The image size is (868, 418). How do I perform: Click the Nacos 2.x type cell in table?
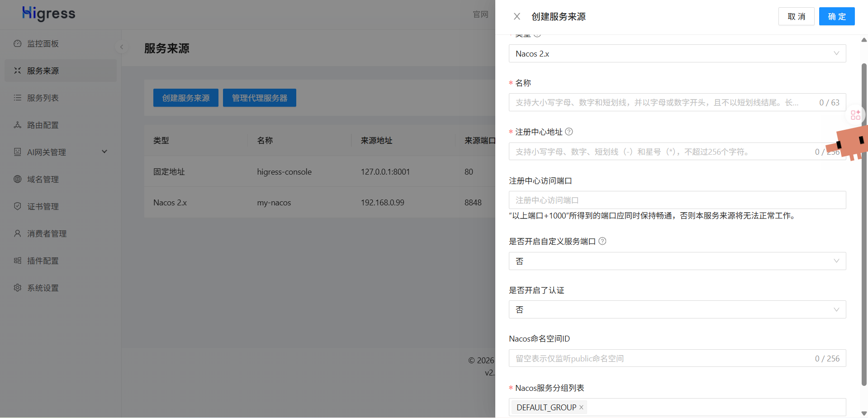170,203
